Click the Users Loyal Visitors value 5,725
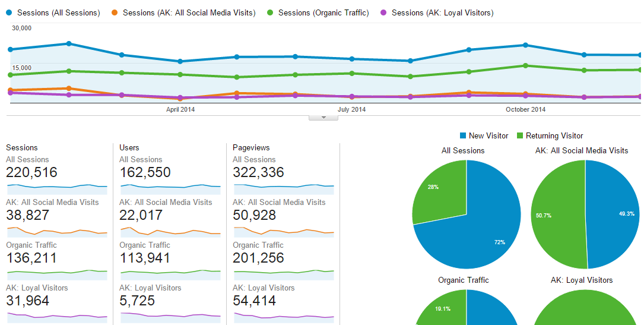Viewport: 644px width, 325px height. (x=137, y=301)
